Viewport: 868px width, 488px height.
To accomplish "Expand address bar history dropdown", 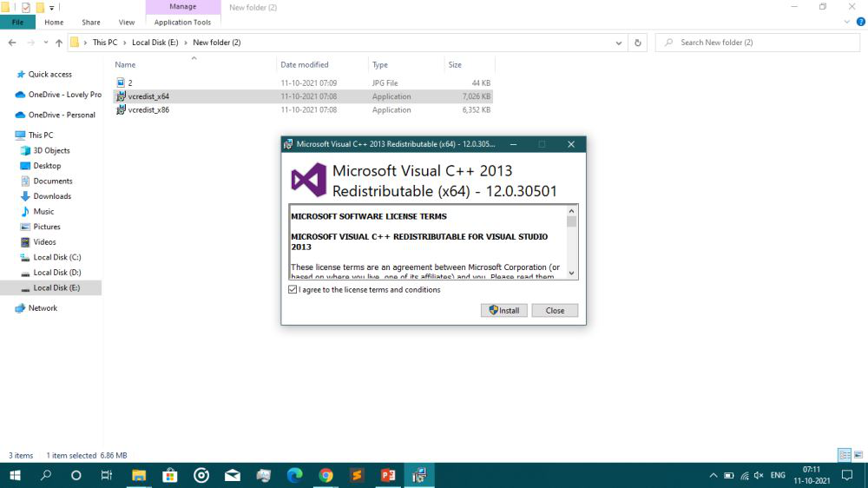I will (x=618, y=43).
